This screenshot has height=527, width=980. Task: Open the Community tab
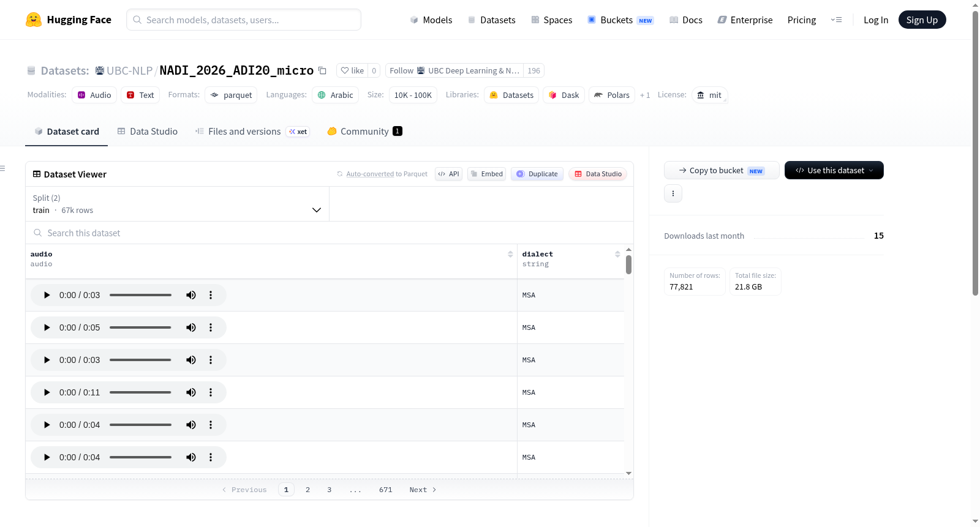364,132
